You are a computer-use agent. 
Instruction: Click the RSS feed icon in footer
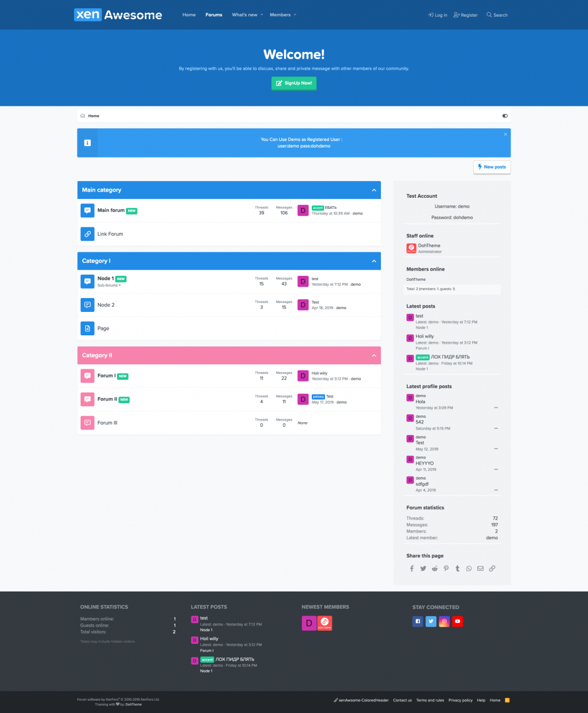(x=507, y=700)
